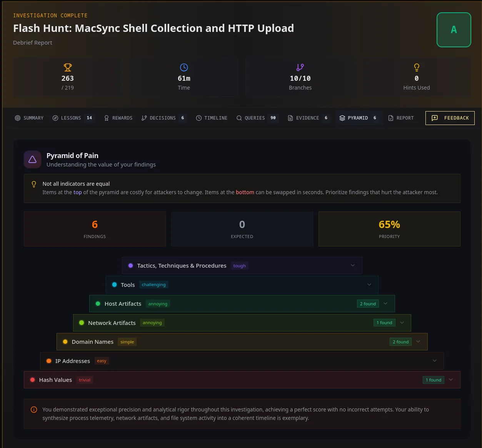Click the trophy score icon
This screenshot has height=448, width=482.
[68, 67]
